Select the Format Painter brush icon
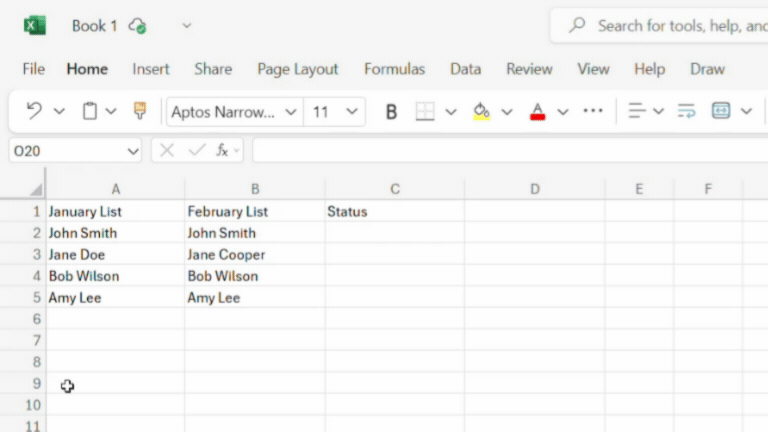The width and height of the screenshot is (768, 432). [x=140, y=111]
